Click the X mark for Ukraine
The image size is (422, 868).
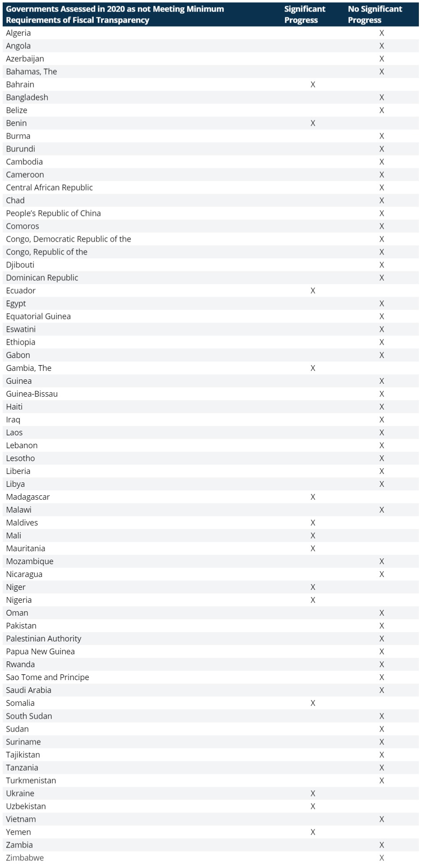313,793
